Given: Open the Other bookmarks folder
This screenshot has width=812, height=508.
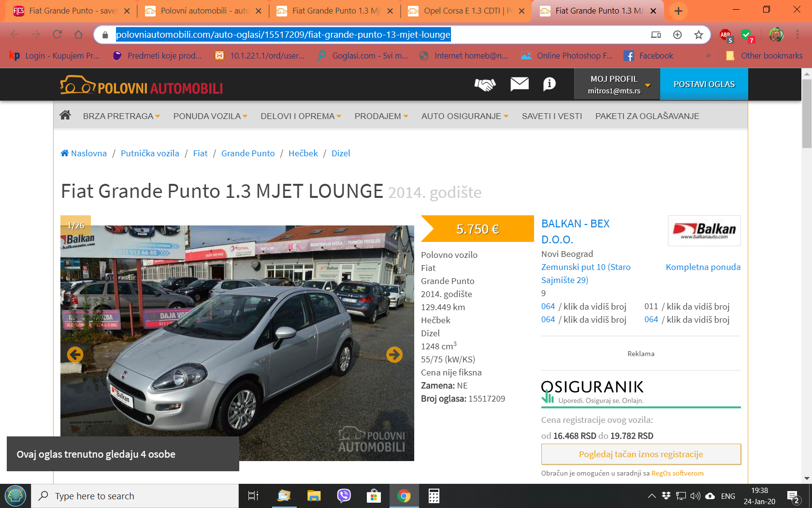Looking at the screenshot, I should pyautogui.click(x=765, y=56).
